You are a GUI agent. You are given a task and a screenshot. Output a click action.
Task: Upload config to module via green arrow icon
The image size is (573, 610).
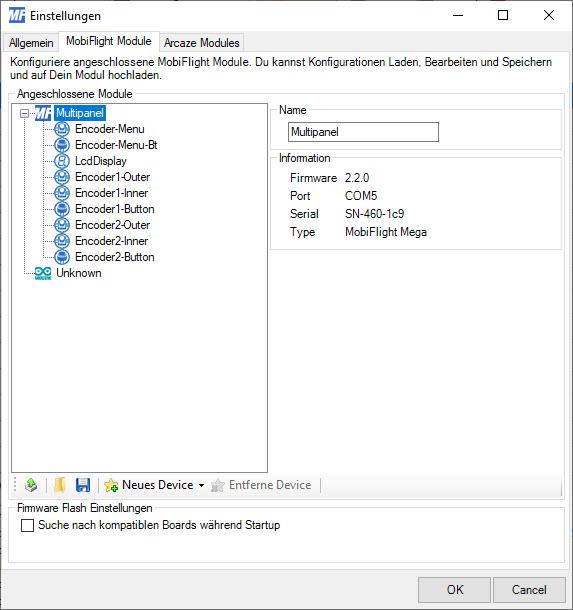click(x=31, y=485)
